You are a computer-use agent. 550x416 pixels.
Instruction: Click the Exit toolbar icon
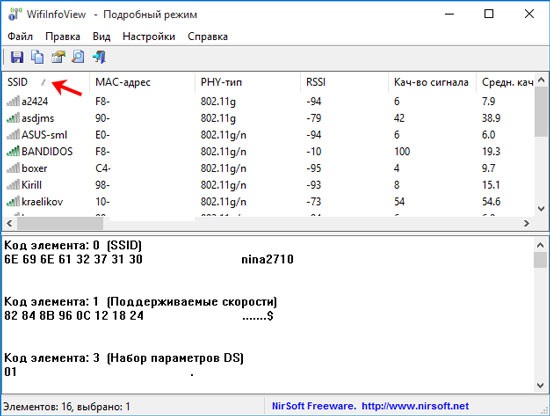99,56
